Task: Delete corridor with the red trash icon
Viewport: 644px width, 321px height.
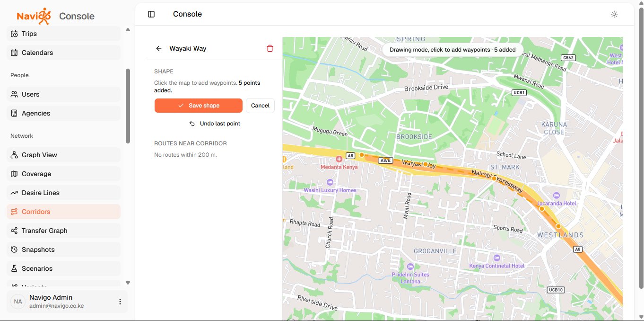Action: 270,48
